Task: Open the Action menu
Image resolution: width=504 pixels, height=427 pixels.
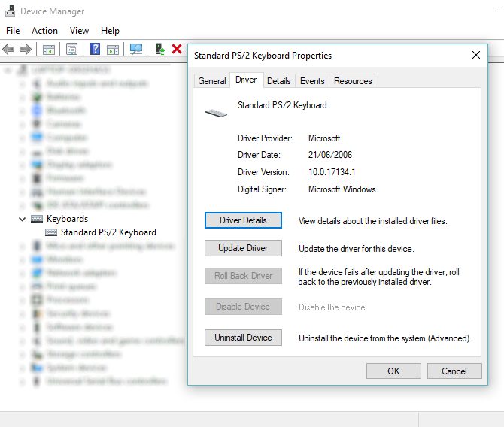Action: click(44, 31)
